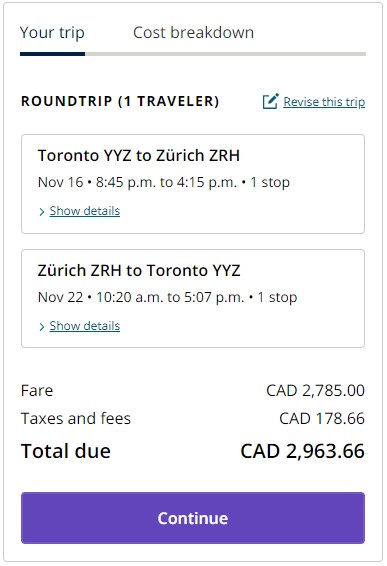Image resolution: width=387 pixels, height=566 pixels.
Task: Click the Taxes and fees label
Action: pos(76,418)
